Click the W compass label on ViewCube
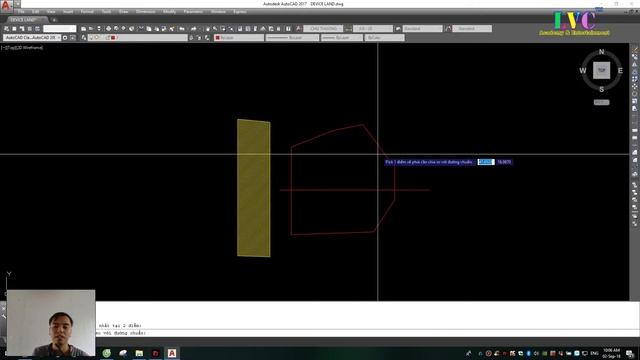The width and height of the screenshot is (640, 360). click(583, 71)
